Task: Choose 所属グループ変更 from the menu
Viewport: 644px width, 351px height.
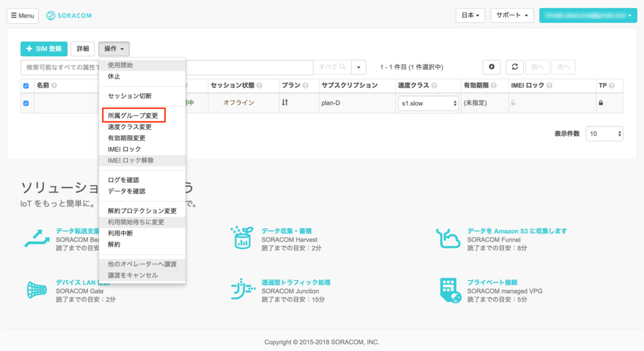Action: click(x=142, y=116)
